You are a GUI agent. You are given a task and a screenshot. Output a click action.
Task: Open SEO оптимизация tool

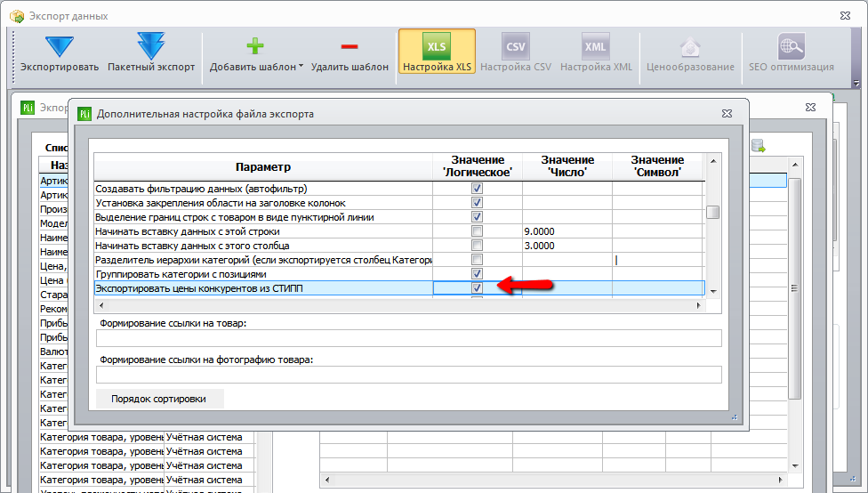click(x=791, y=53)
